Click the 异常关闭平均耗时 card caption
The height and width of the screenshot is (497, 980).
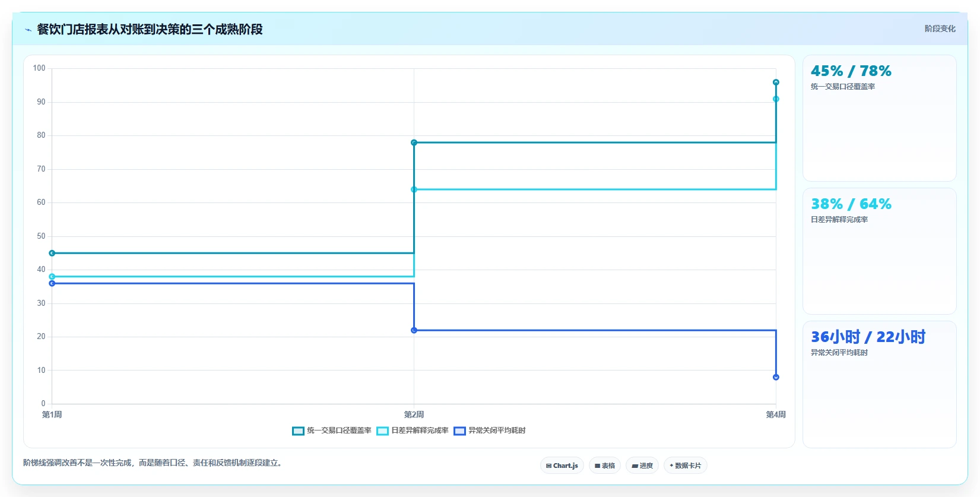click(839, 353)
